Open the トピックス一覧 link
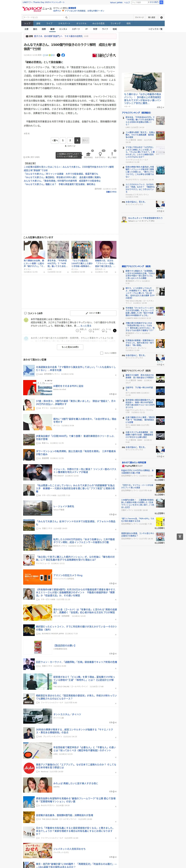Image resolution: width=186 pixels, height=868 pixels. [x=155, y=29]
